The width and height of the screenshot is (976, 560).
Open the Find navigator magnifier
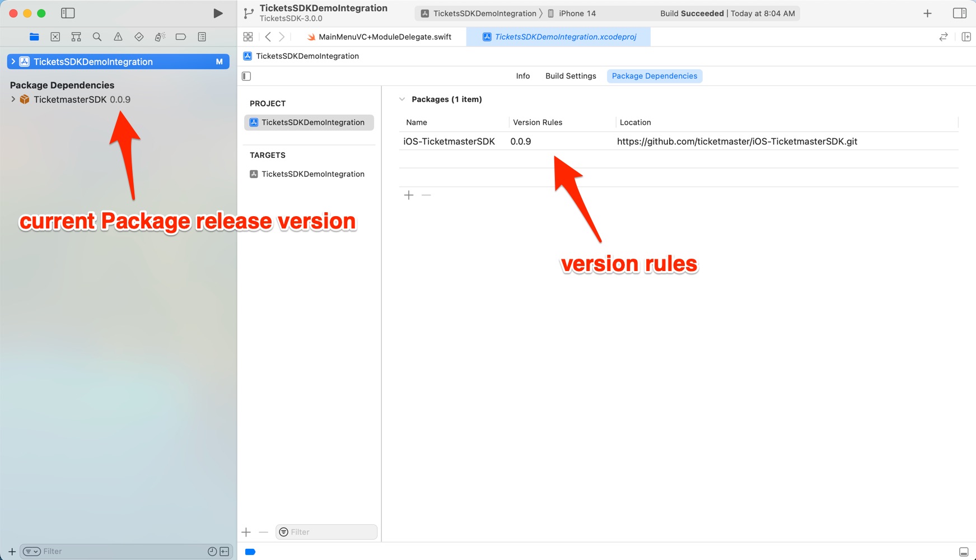click(x=97, y=37)
